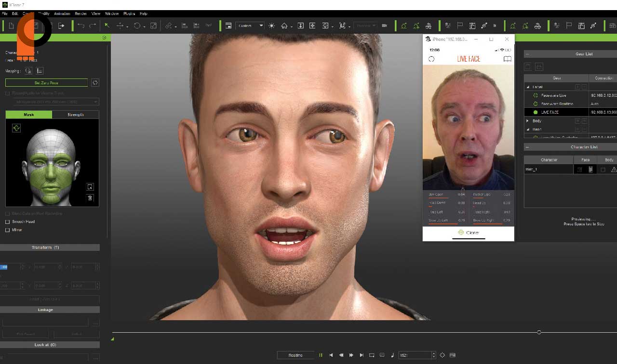The image size is (617, 364).
Task: Click the Home view icon
Action: click(284, 26)
